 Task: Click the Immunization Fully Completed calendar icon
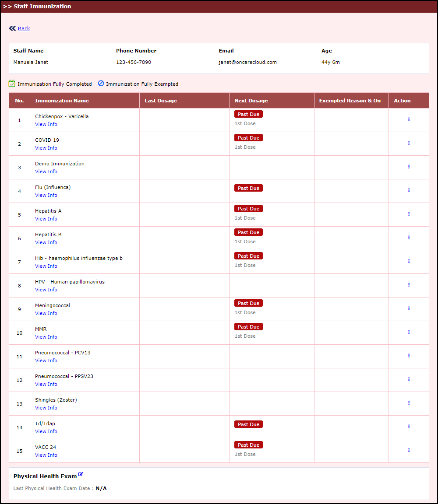pos(12,84)
